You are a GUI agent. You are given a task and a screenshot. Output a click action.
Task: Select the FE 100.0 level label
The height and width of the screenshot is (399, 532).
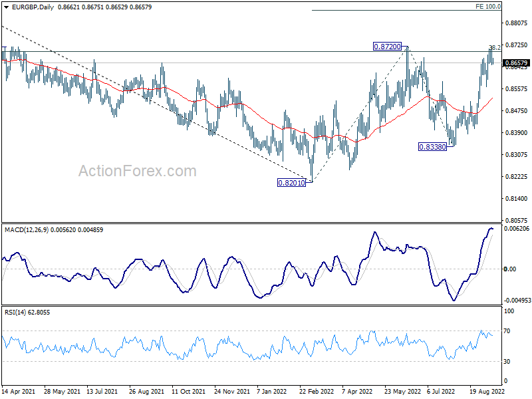click(x=488, y=6)
